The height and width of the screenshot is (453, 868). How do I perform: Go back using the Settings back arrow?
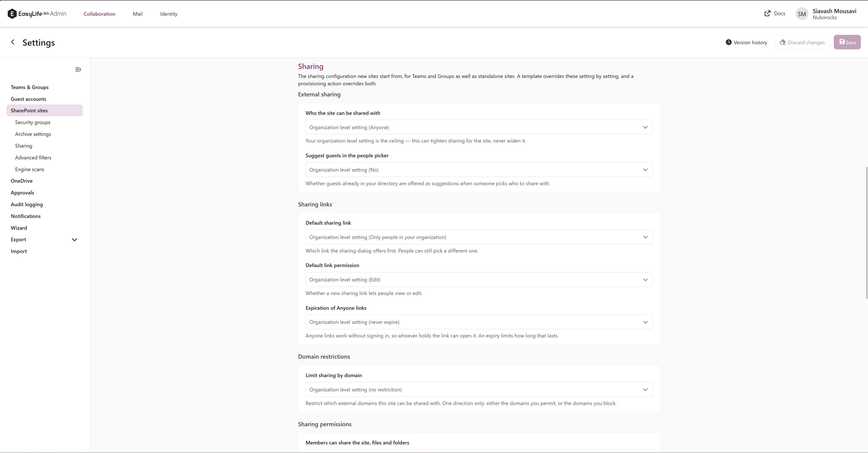point(13,42)
